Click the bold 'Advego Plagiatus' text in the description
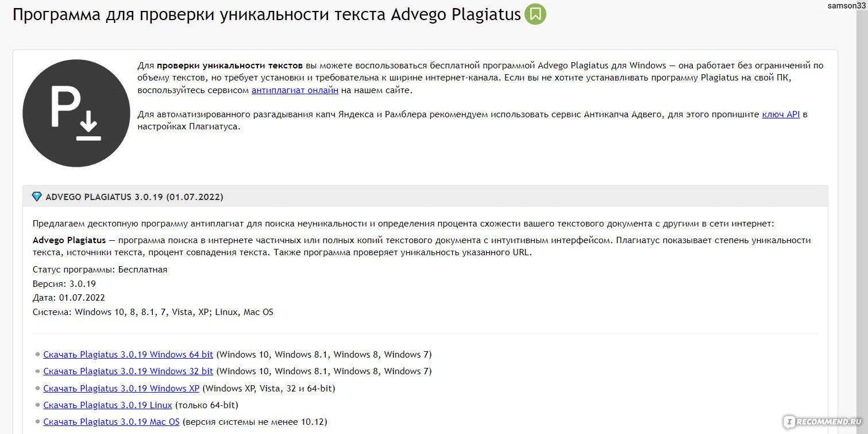 click(69, 240)
